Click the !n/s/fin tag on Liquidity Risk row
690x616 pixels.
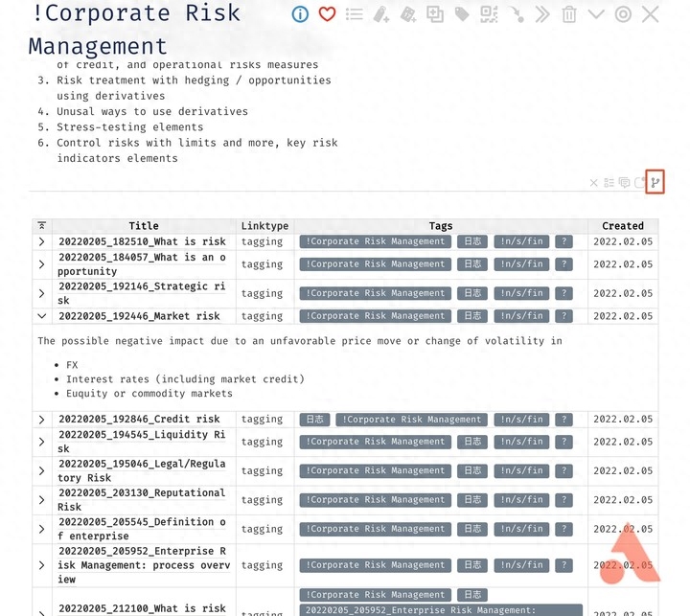click(x=520, y=442)
